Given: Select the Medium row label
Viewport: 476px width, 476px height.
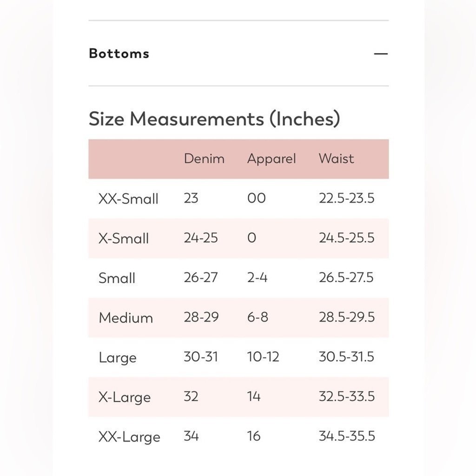Looking at the screenshot, I should pos(126,318).
